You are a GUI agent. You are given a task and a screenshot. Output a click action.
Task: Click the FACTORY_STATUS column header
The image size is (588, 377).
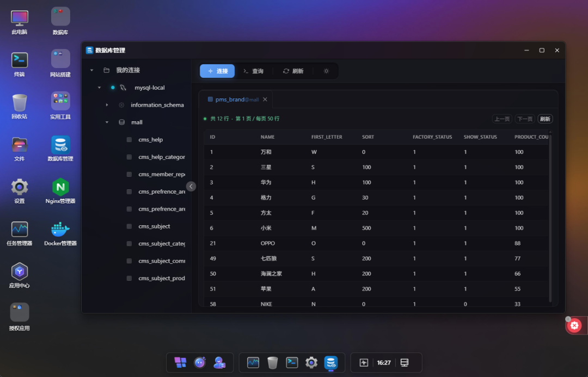pyautogui.click(x=432, y=137)
